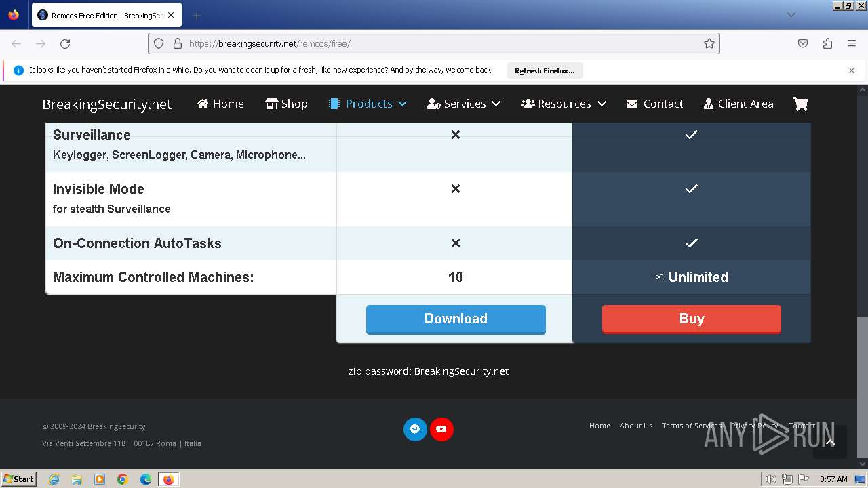Open the Save to Pocket icon
The image size is (868, 488).
coord(803,43)
